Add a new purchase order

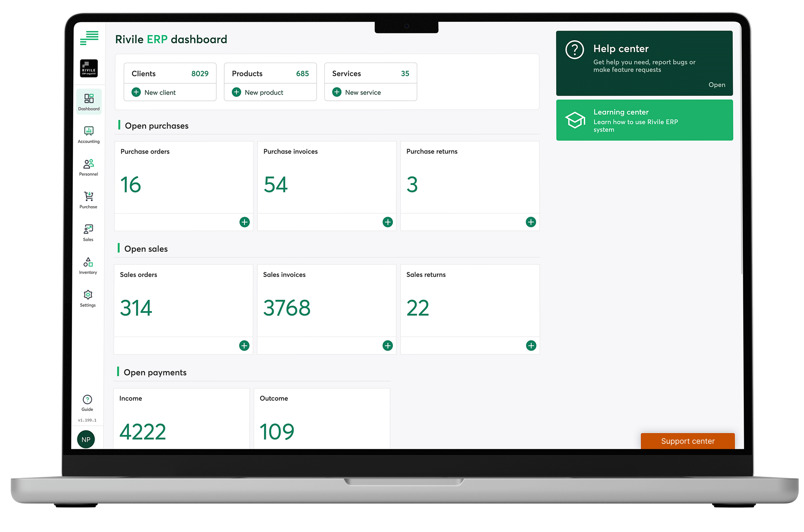click(x=244, y=222)
